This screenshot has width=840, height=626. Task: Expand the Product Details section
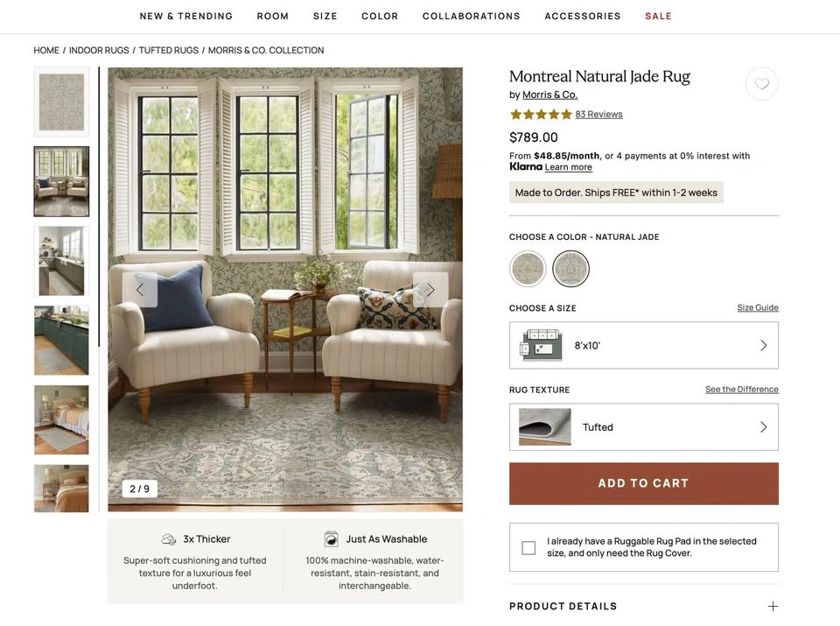click(644, 606)
